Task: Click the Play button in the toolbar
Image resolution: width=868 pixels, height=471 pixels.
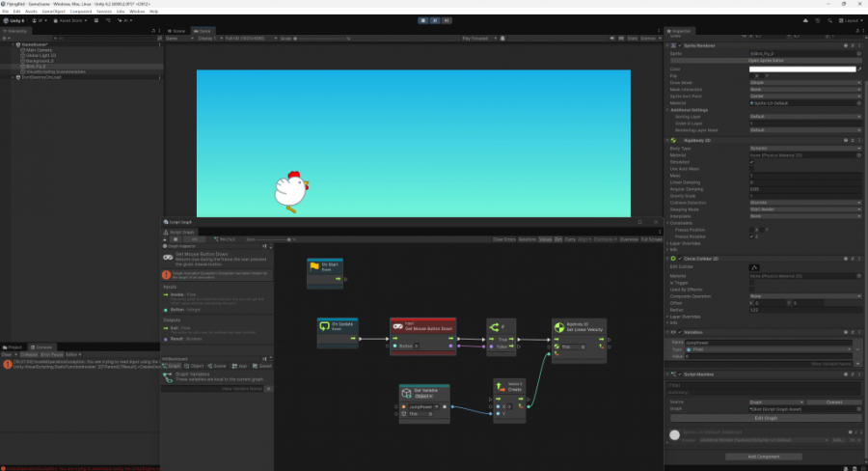Action: (422, 19)
